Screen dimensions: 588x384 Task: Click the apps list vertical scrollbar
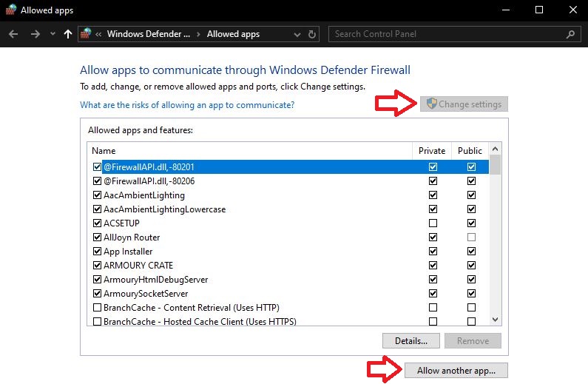(x=496, y=237)
